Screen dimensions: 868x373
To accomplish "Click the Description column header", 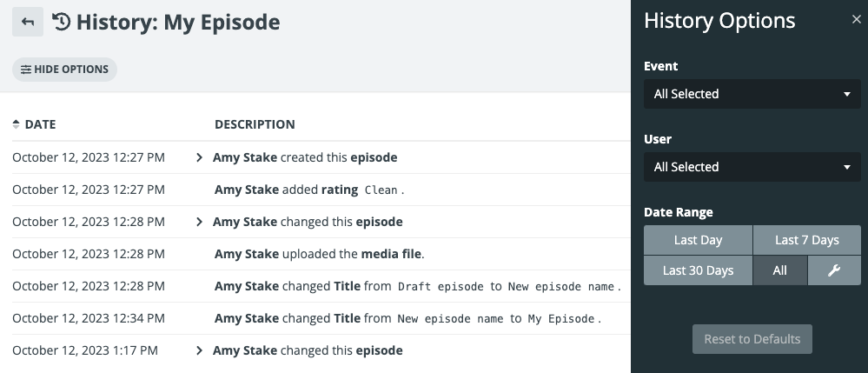I will click(x=255, y=124).
